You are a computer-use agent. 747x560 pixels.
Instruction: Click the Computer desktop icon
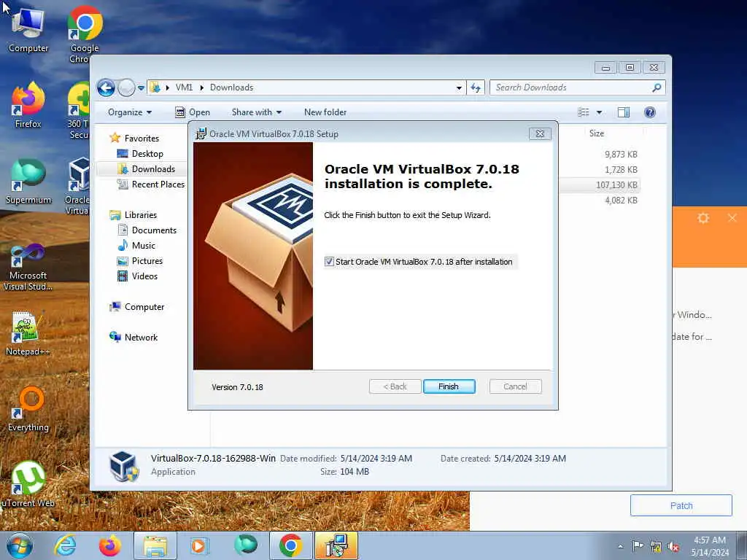[28, 29]
